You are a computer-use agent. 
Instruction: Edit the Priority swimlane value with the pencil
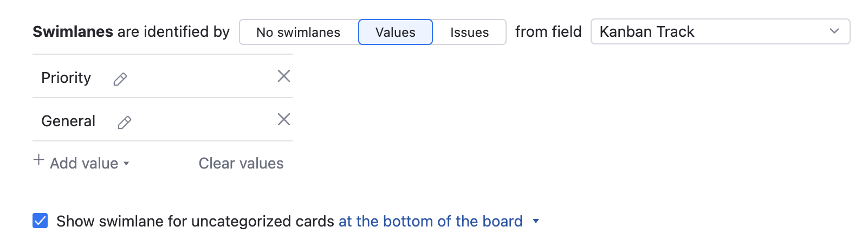point(120,79)
